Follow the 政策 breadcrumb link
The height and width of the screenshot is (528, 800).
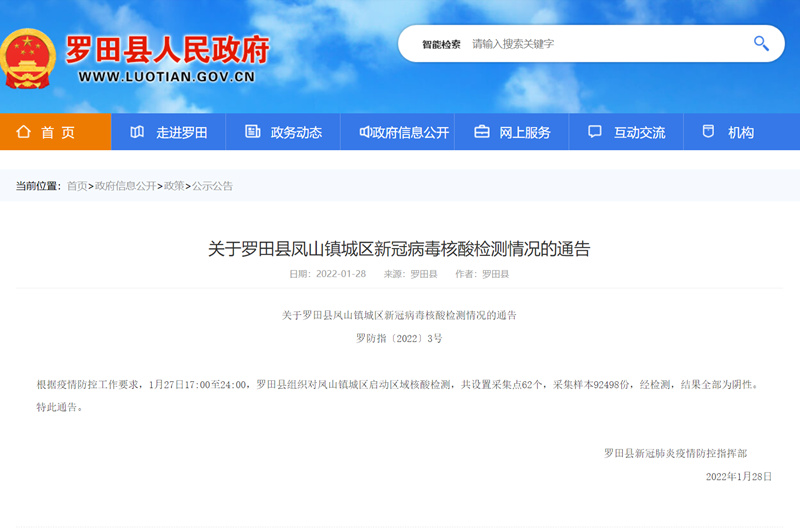(x=174, y=186)
